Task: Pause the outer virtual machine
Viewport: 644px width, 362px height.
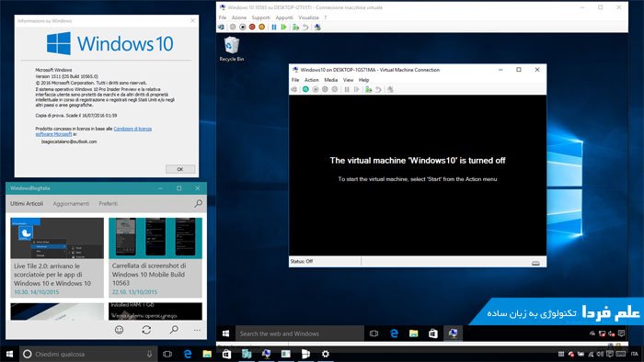Action: pyautogui.click(x=274, y=27)
